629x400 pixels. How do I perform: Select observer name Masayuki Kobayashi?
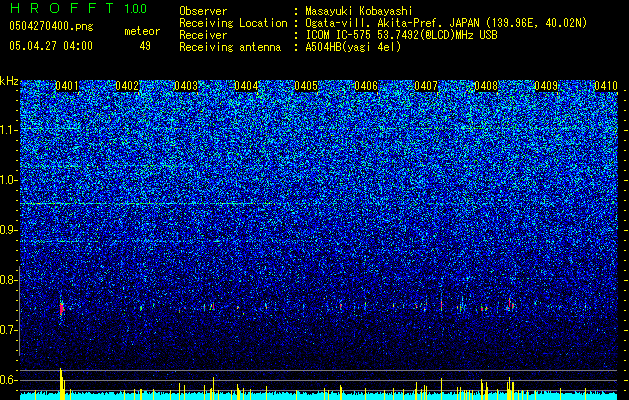tap(358, 11)
